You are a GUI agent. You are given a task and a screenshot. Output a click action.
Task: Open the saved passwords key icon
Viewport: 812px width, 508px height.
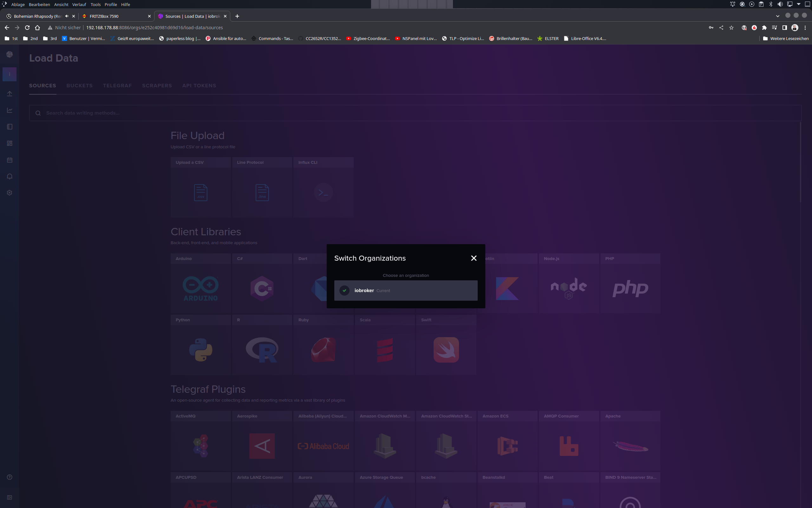[x=711, y=28]
